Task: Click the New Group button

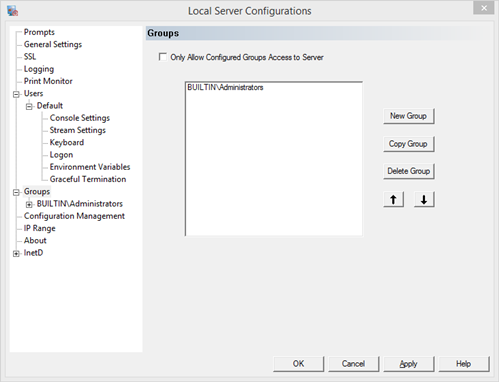Action: coord(409,116)
